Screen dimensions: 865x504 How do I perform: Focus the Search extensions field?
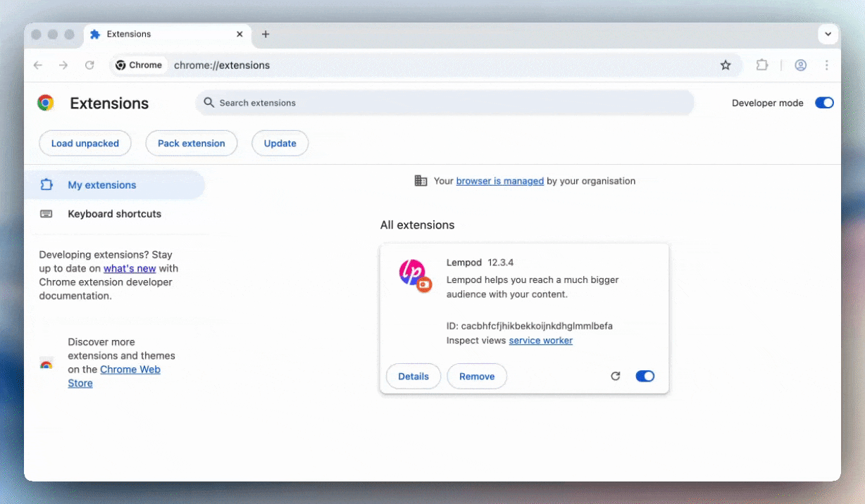coord(445,103)
